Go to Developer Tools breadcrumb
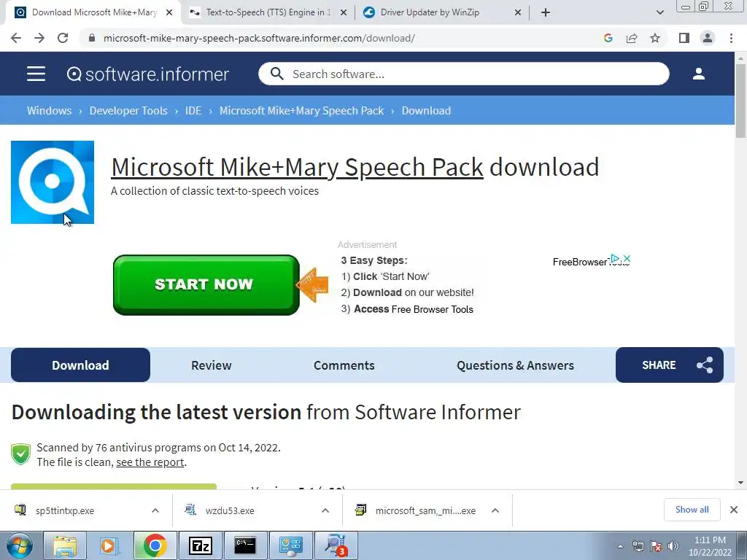 click(128, 111)
